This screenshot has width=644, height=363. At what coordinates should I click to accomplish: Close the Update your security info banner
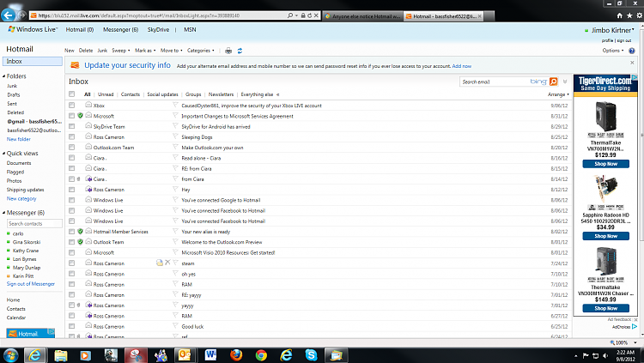click(x=632, y=63)
